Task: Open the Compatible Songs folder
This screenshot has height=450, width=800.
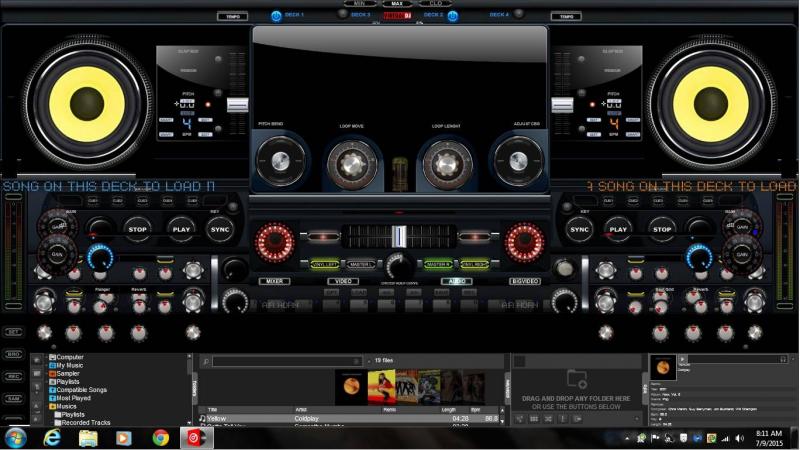Action: 83,389
